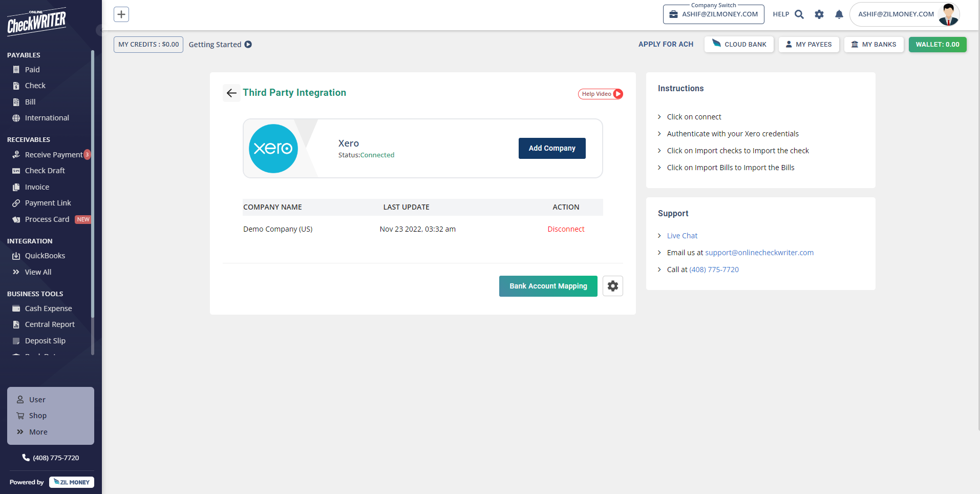Click the OnlineCheckWriter logo

[x=36, y=22]
